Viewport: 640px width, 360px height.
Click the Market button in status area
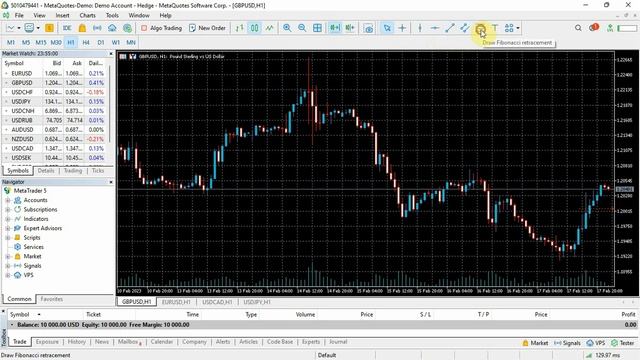point(535,343)
